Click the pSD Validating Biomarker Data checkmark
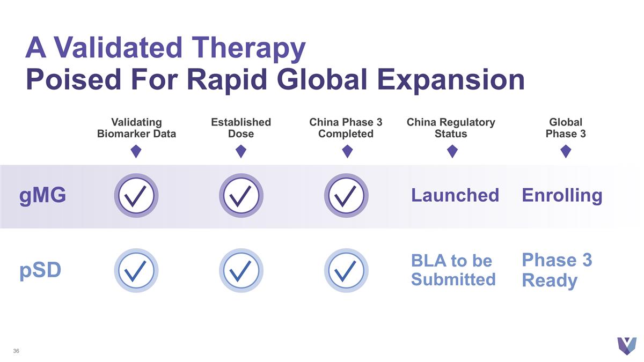644x362 pixels. click(136, 270)
